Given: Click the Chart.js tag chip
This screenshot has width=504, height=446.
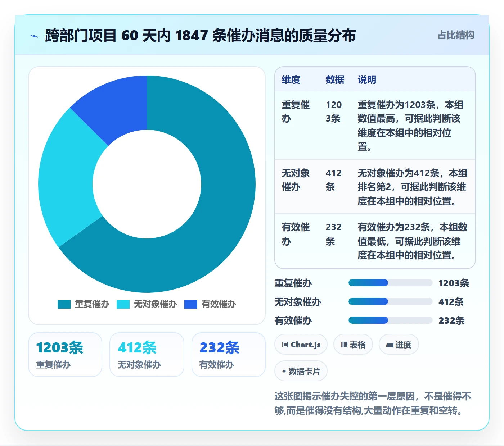Looking at the screenshot, I should 301,345.
